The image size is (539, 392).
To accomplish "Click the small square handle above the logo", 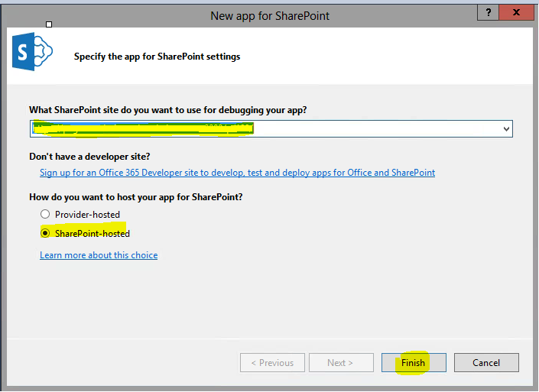I will point(50,24).
